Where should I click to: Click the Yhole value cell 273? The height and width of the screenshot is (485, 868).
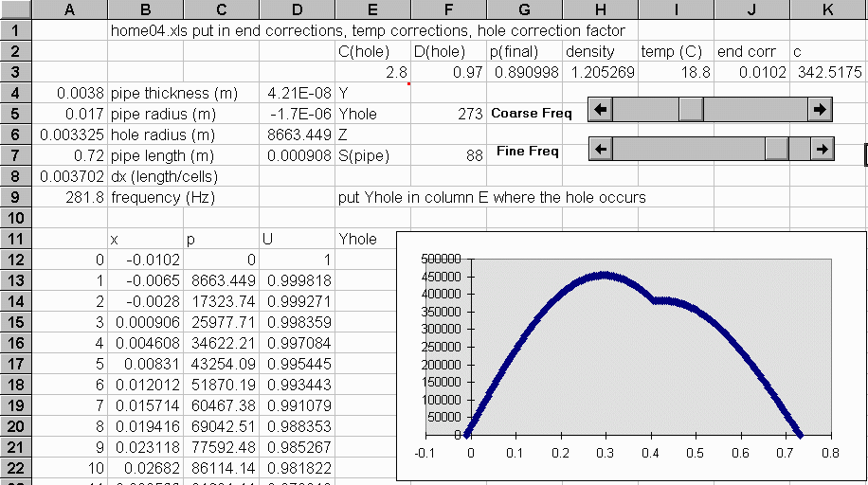coord(448,115)
